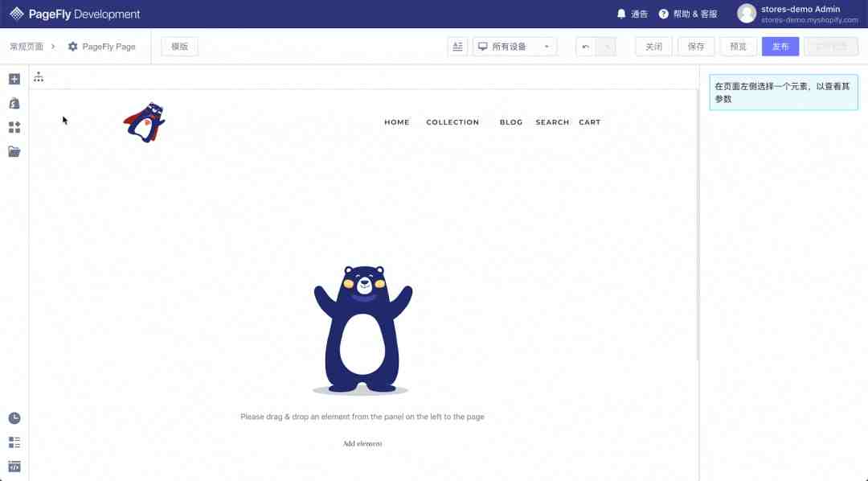This screenshot has height=481, width=868.
Task: Open the stores-demo Admin account menu
Action: [798, 14]
